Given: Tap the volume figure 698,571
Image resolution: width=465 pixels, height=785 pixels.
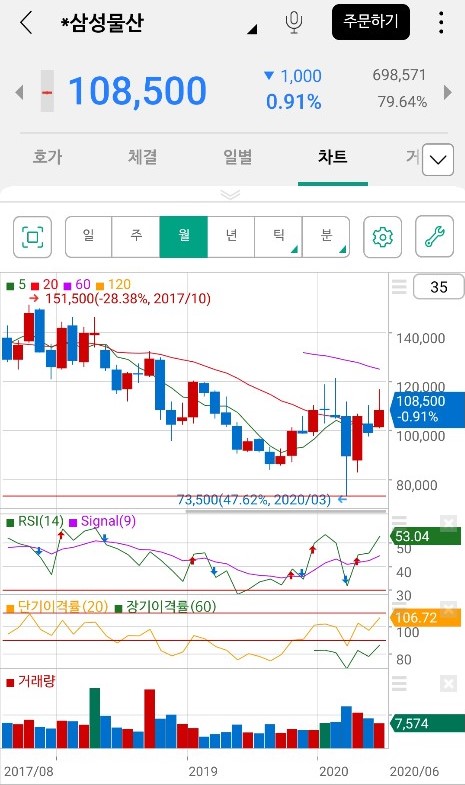Looking at the screenshot, I should click(x=399, y=75).
